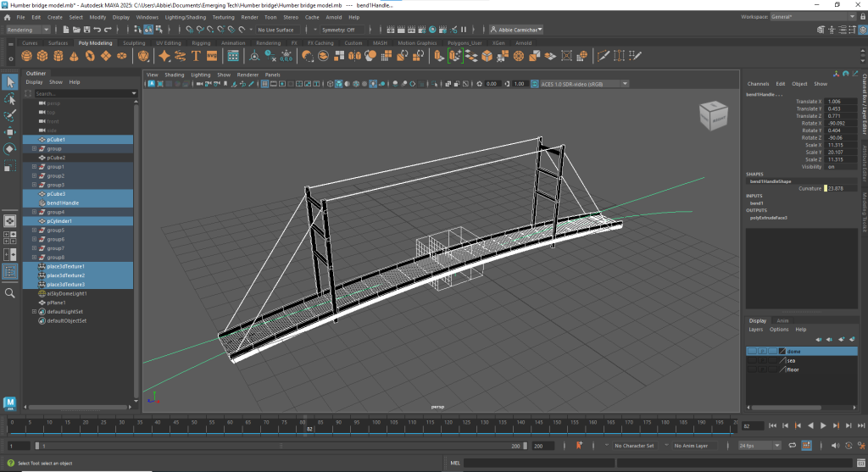Viewport: 868px width, 472px height.
Task: Click the Curvature attribute color swatch
Action: click(x=825, y=188)
